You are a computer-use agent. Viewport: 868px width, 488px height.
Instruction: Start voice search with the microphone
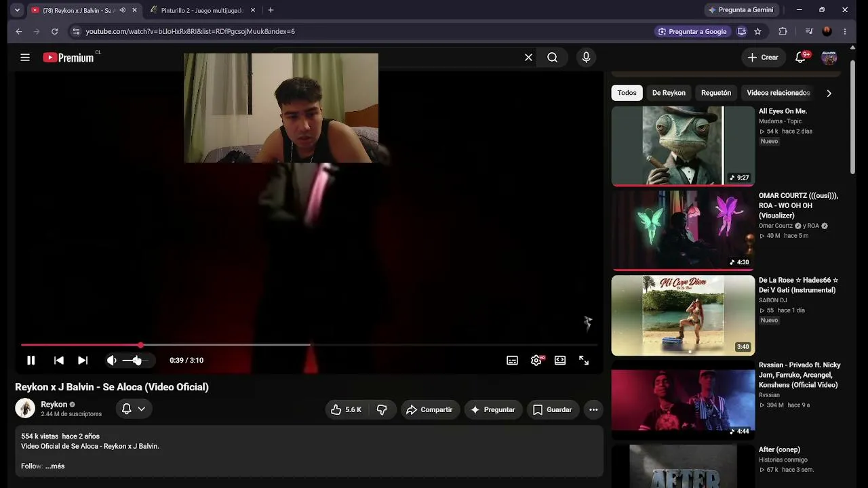point(587,58)
